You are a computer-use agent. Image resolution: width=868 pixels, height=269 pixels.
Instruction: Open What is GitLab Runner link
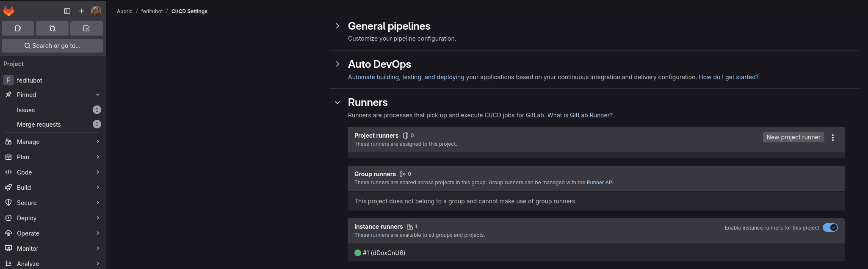tap(580, 115)
